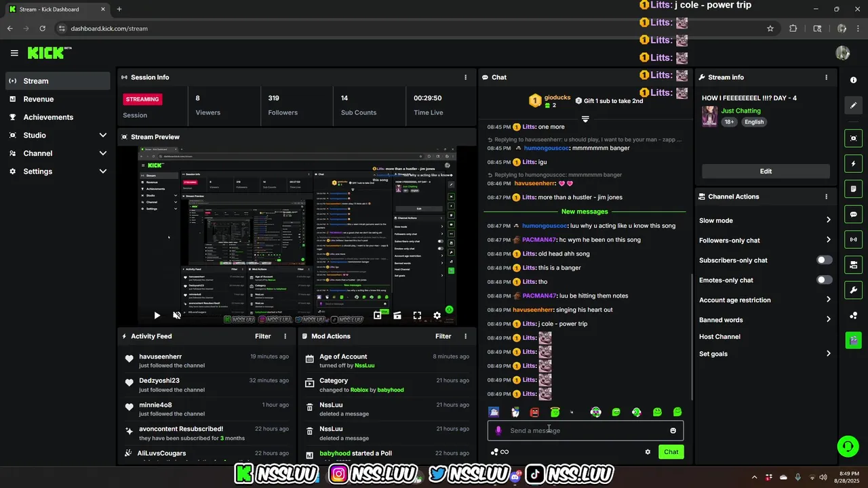Toggle the chat bubble widget icon

[853, 214]
